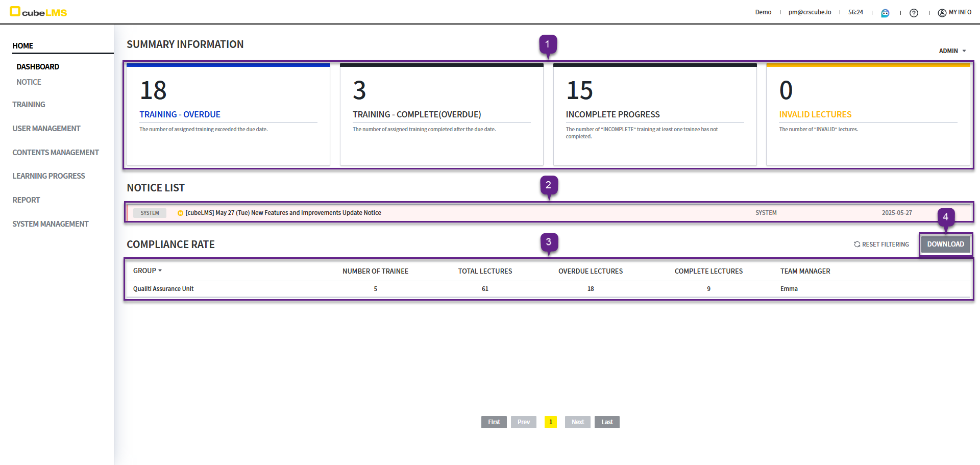Viewport: 980px width, 465px height.
Task: Open the TRAINING menu in sidebar
Action: [29, 105]
